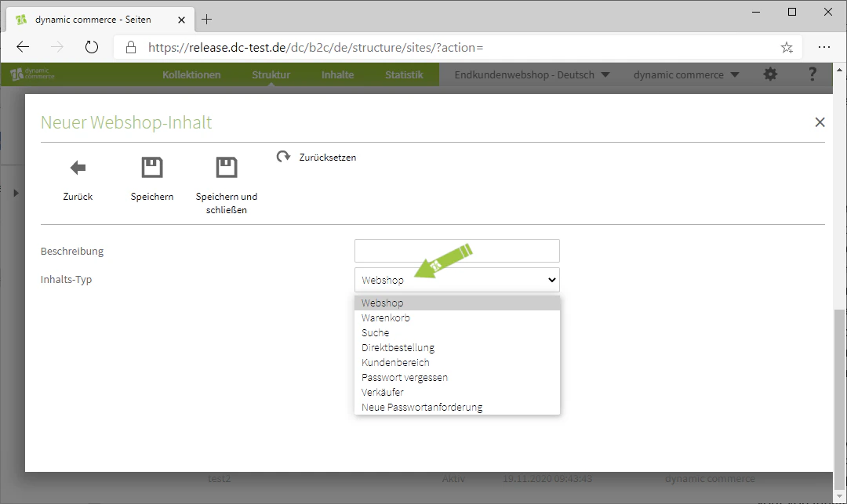Click the dynamic commerce logo
Screen dimensions: 847x504
(x=32, y=74)
